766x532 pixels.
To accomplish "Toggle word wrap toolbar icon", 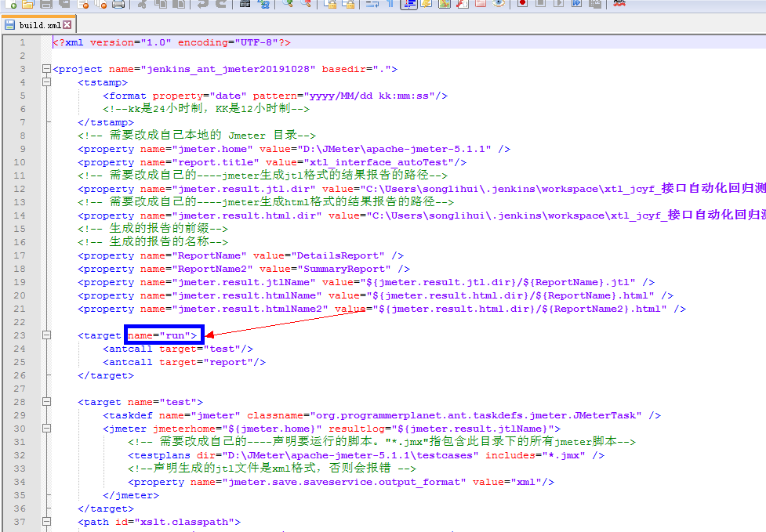I will click(372, 4).
